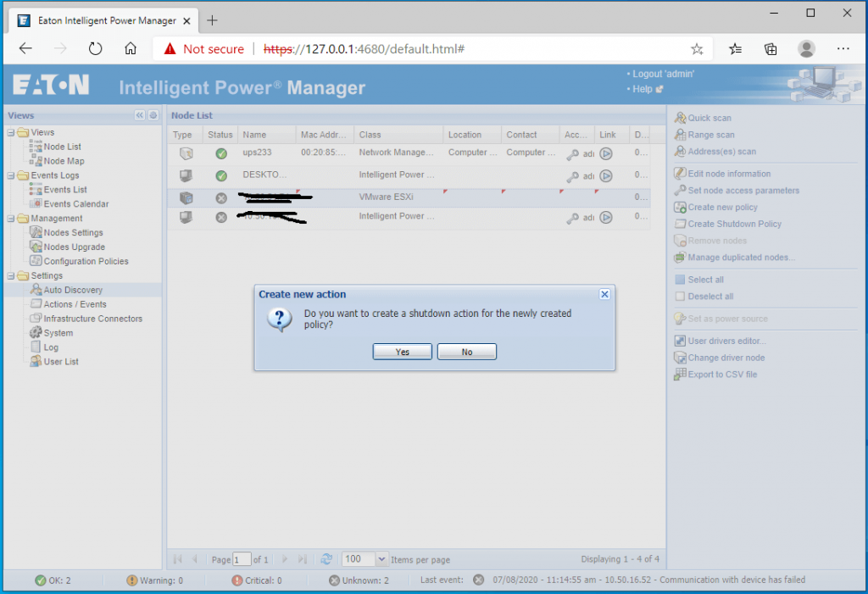Click Quick scan

(709, 118)
